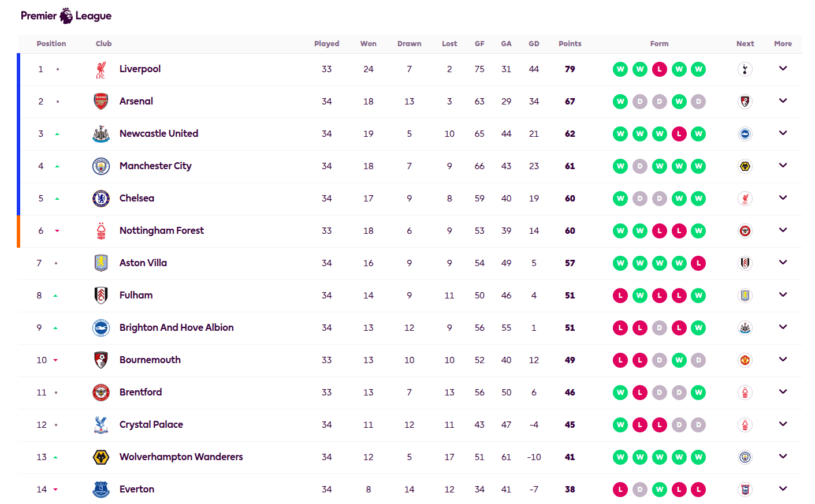Screen dimensions: 815x504
Task: Click Manchester City's club crest
Action: 101,166
